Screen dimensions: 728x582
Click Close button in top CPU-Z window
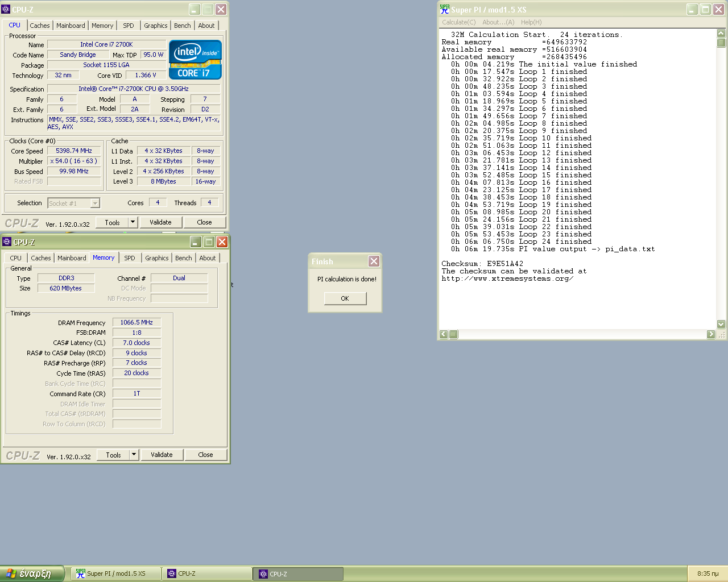(x=204, y=222)
